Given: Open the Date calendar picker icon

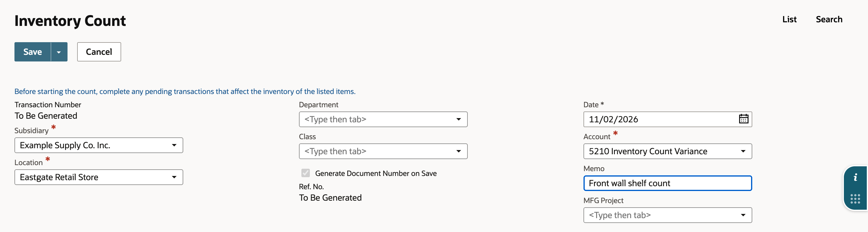Looking at the screenshot, I should point(743,119).
